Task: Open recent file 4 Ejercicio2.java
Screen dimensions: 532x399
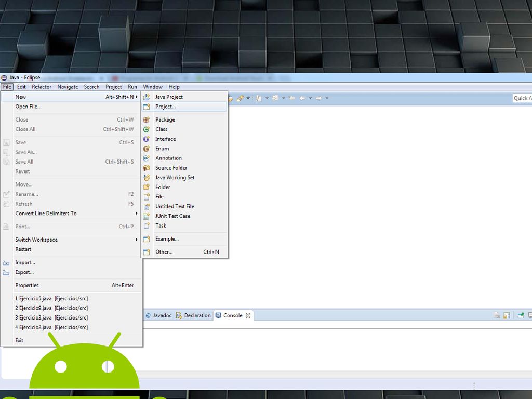Action: tap(71, 327)
